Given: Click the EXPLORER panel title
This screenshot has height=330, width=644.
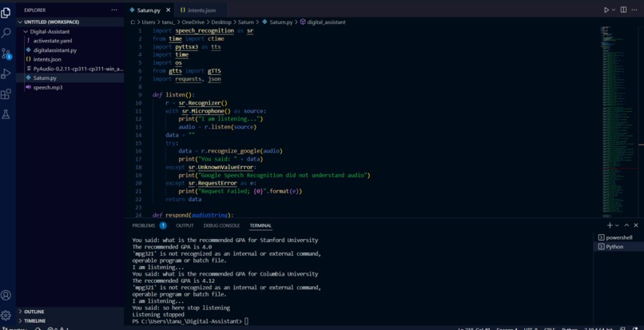Looking at the screenshot, I should click(x=35, y=10).
